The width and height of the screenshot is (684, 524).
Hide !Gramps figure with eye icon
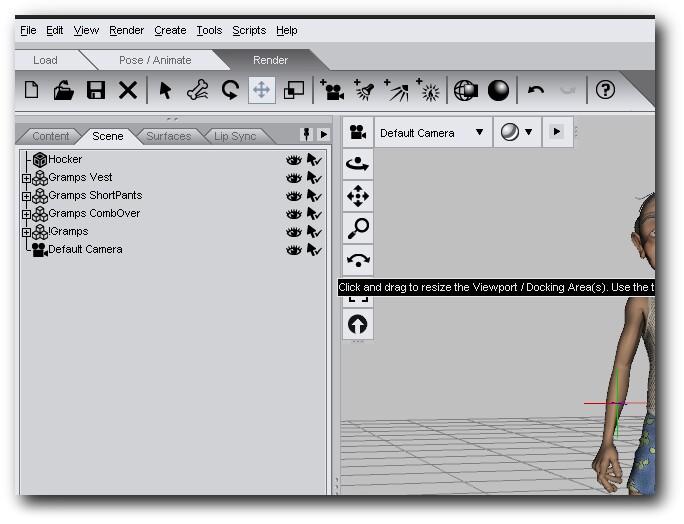(294, 232)
